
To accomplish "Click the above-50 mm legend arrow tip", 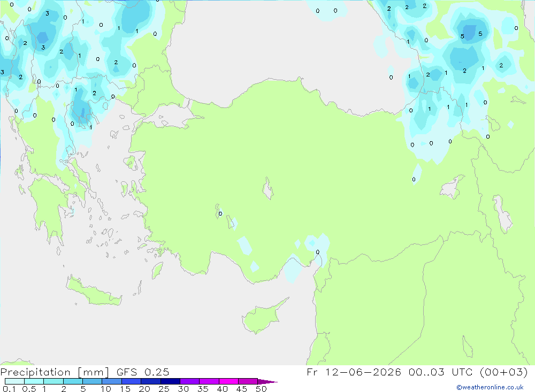I will point(267,381).
